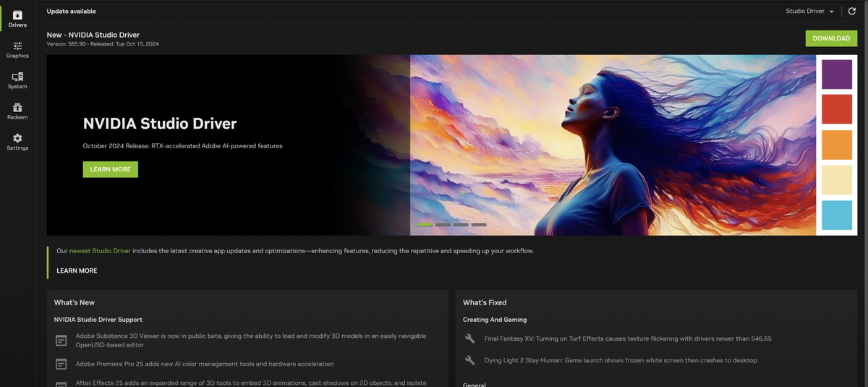Screen dimensions: 868x387
Task: Click the What's Fixed heading
Action: (x=485, y=302)
